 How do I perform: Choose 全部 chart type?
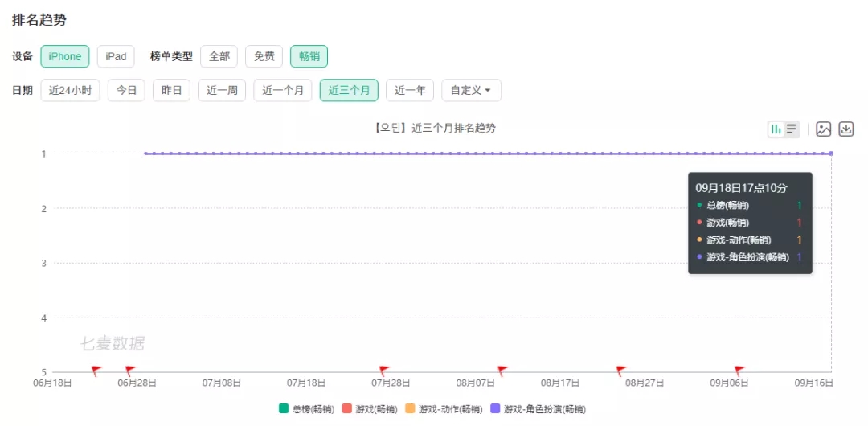[219, 56]
